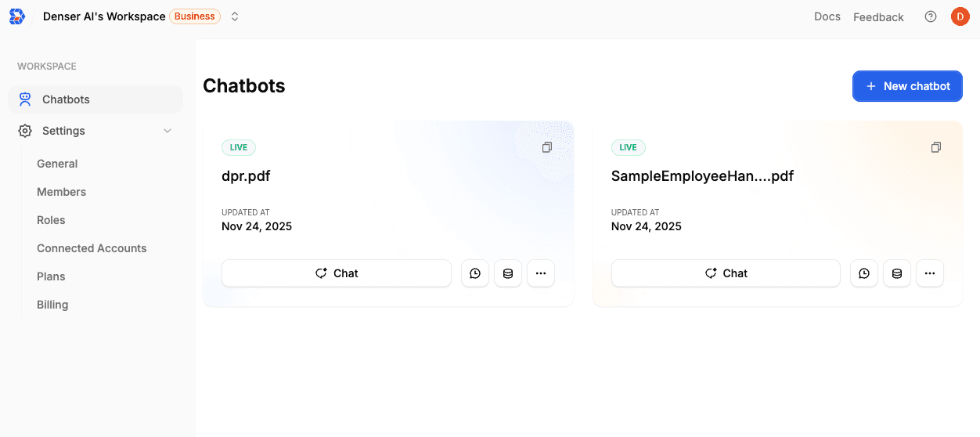The height and width of the screenshot is (437, 980).
Task: Select Chatbots in the sidebar
Action: click(66, 99)
